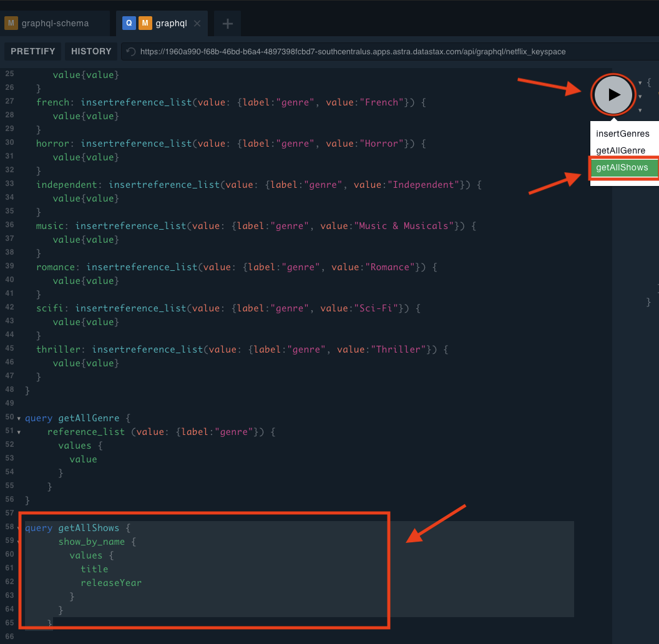Run the query with the play button
659x644 pixels.
(613, 95)
